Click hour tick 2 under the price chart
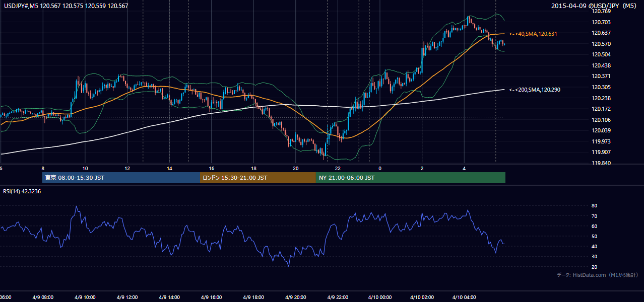 [422, 168]
